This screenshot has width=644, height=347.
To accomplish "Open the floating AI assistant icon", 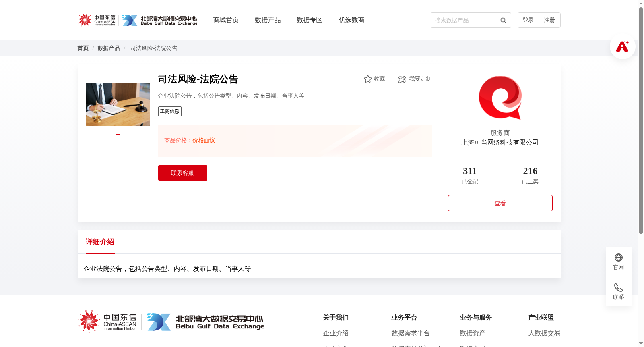I will [x=622, y=46].
